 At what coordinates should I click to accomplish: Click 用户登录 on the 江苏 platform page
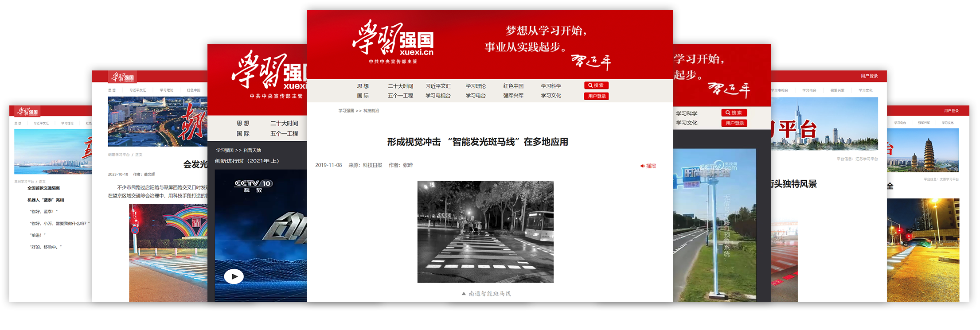point(869,76)
